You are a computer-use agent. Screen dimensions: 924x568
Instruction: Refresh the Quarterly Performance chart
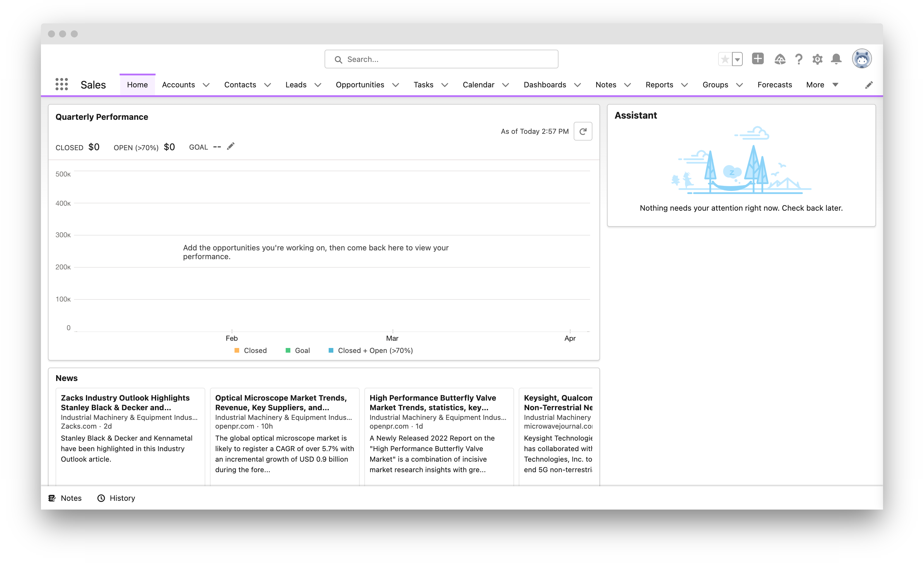(x=583, y=131)
